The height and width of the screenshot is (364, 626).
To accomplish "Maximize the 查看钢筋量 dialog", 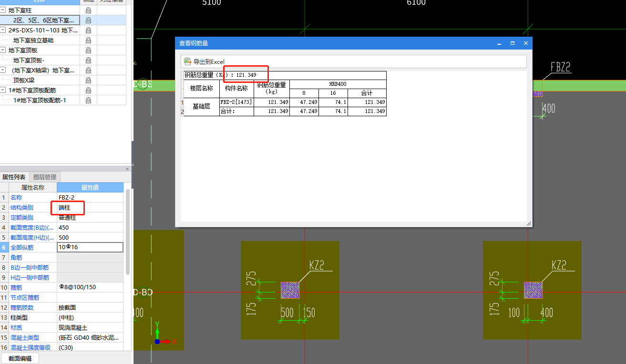I will pos(513,43).
